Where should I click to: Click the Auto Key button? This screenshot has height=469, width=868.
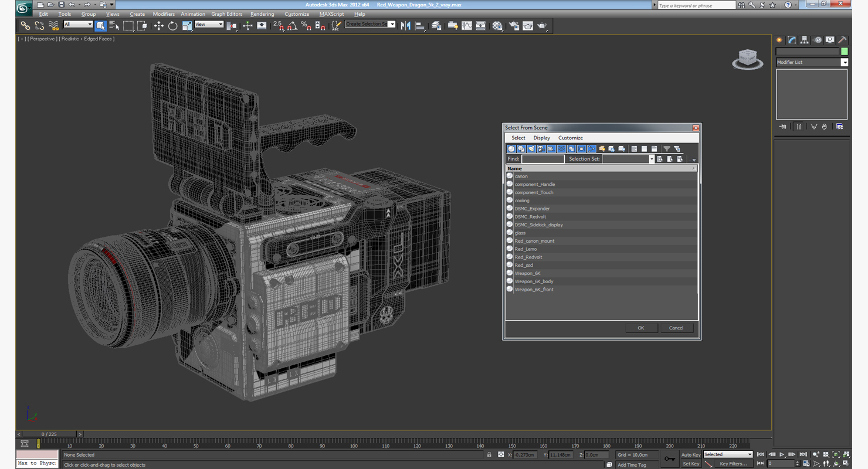tap(690, 455)
